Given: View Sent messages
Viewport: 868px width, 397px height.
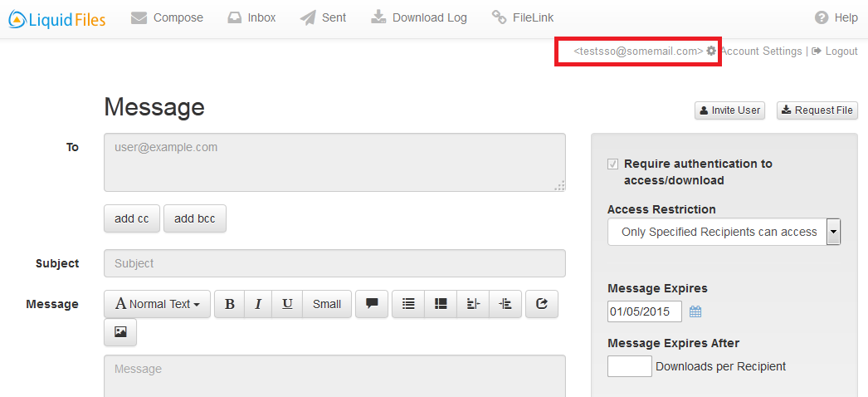Looking at the screenshot, I should pyautogui.click(x=324, y=17).
